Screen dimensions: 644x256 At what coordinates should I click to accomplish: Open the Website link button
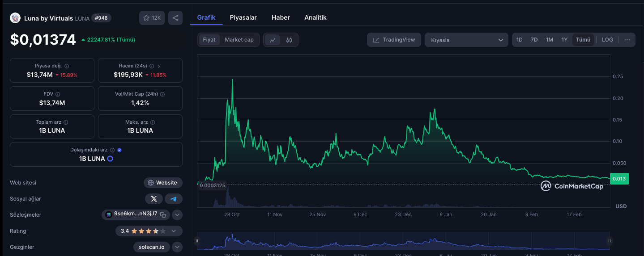tap(163, 183)
